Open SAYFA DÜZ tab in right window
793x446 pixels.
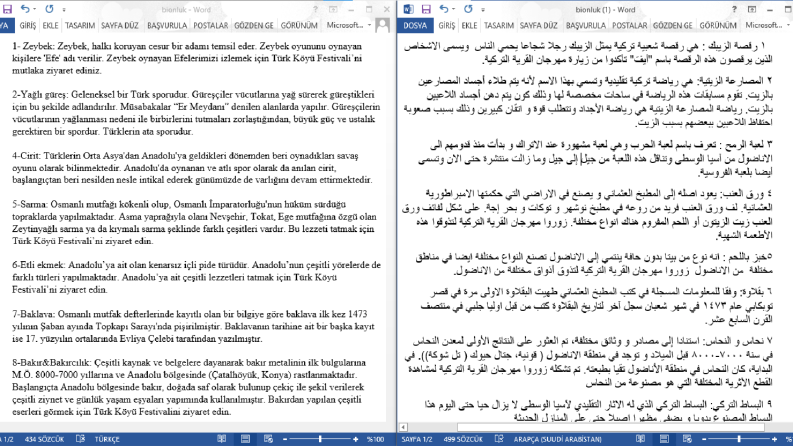539,25
